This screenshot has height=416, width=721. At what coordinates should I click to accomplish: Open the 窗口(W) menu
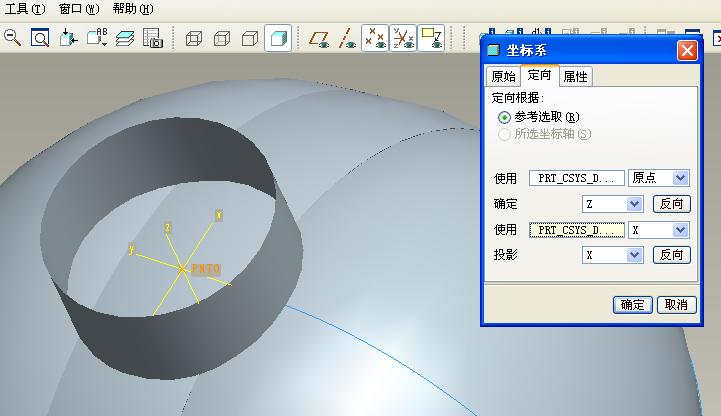tap(79, 9)
